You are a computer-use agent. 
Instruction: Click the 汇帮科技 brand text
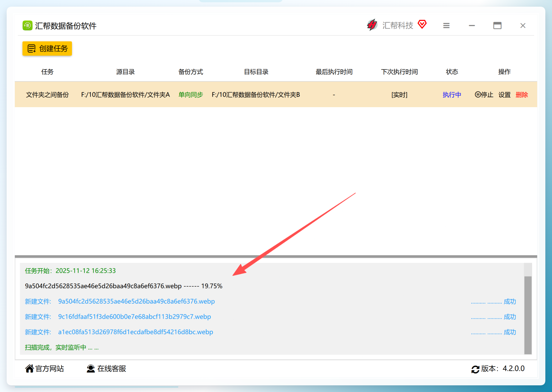point(398,25)
